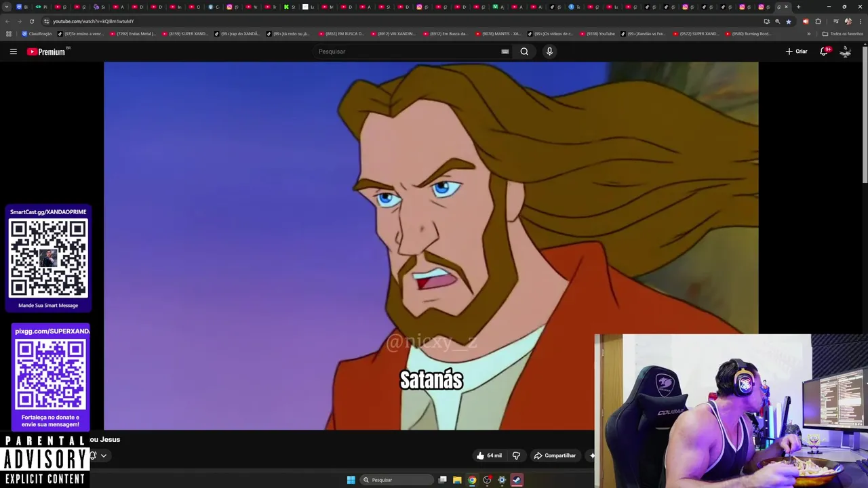Screen dimensions: 868x488
Task: Click the red speaker extension icon
Action: point(806,21)
